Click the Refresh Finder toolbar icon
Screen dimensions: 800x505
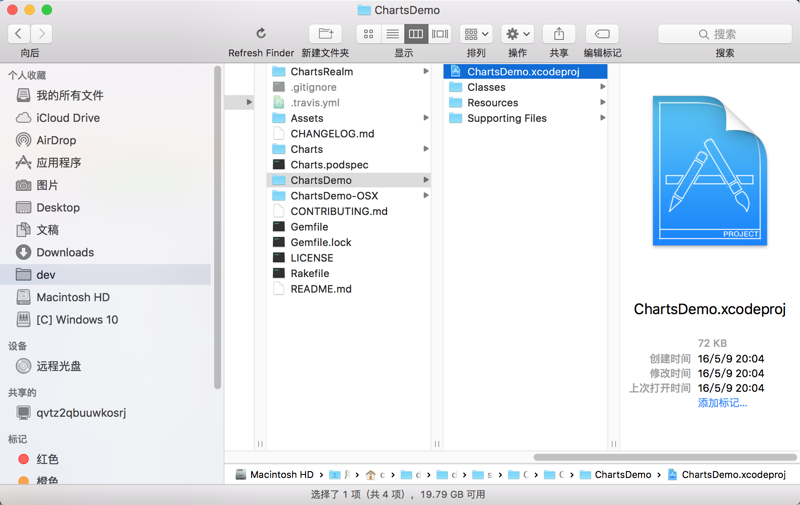pos(261,34)
